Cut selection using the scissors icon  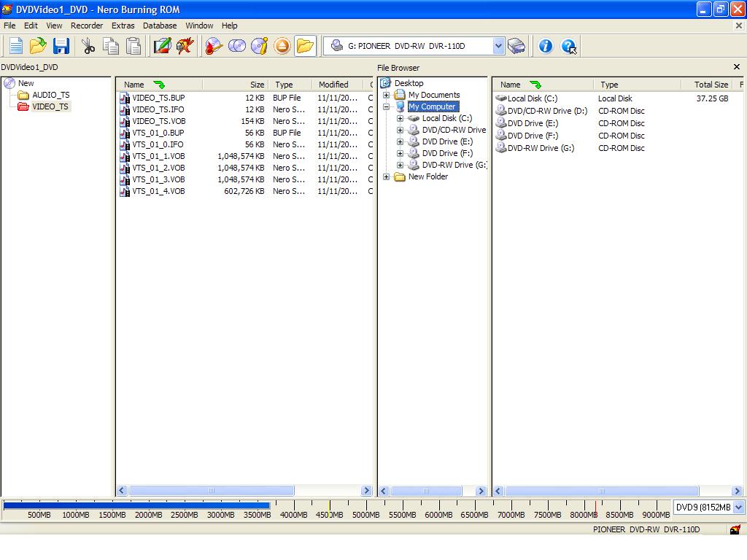88,46
